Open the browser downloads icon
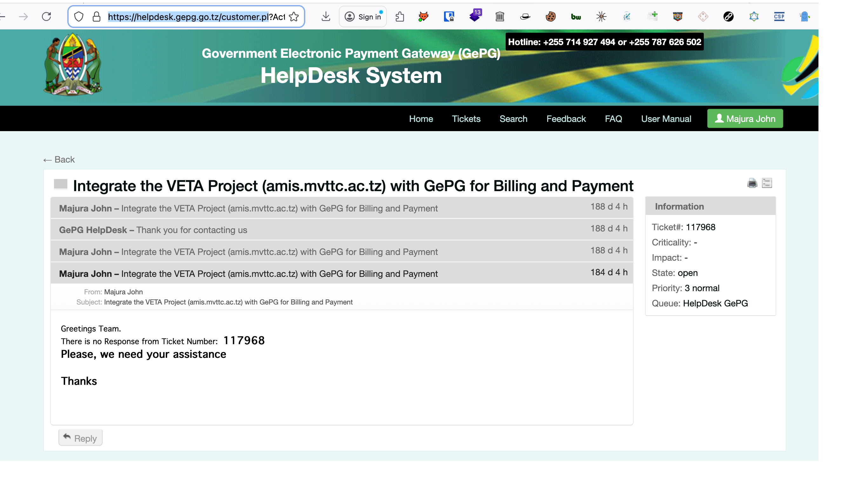Viewport: 868px width, 488px height. coord(326,17)
